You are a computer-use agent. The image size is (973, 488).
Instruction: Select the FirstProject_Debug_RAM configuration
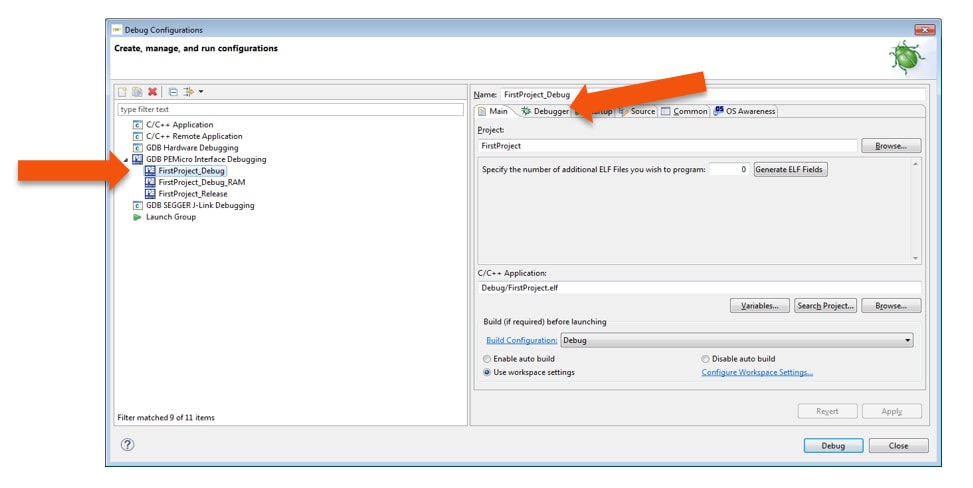click(201, 182)
